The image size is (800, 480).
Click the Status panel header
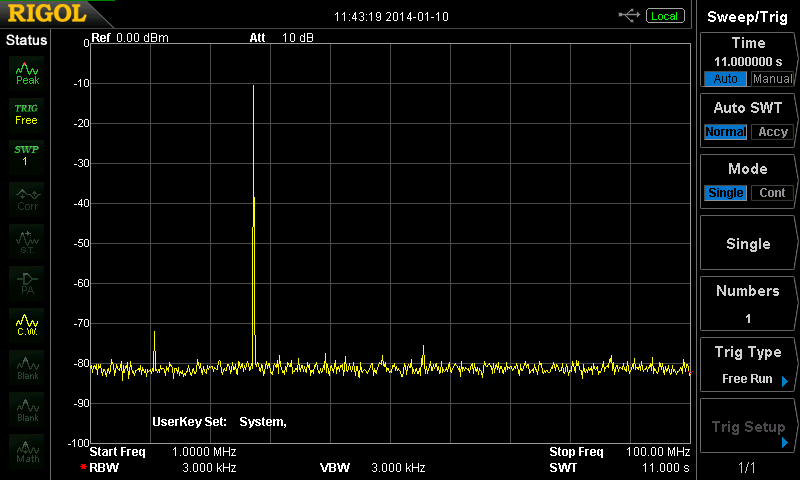(x=27, y=40)
